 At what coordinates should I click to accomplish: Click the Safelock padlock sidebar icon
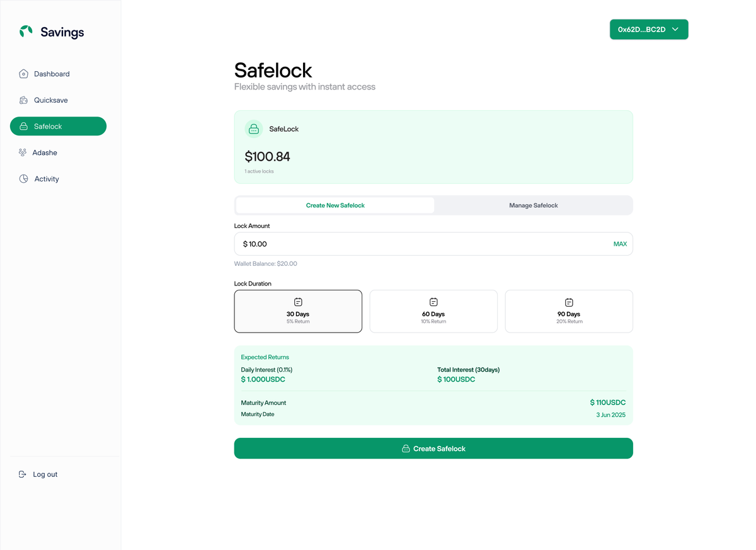pos(23,127)
